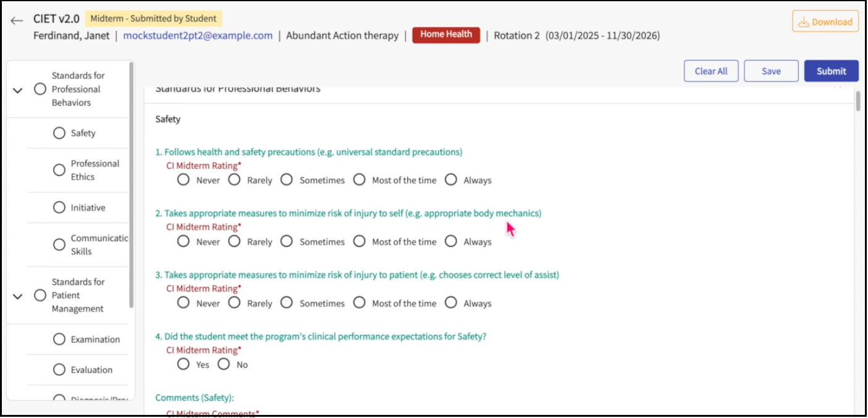Screen dimensions: 868x418
Task: Click Clear All button
Action: (710, 71)
